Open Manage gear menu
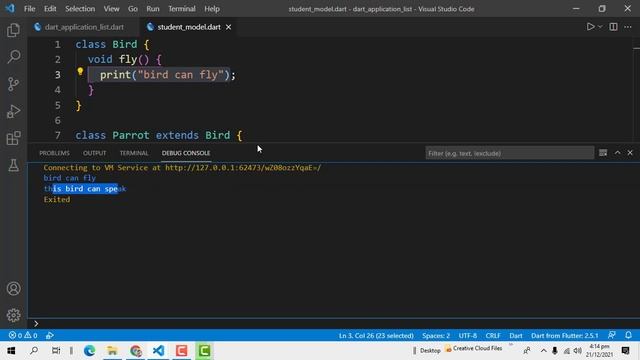The image size is (640, 360). pos(13,315)
